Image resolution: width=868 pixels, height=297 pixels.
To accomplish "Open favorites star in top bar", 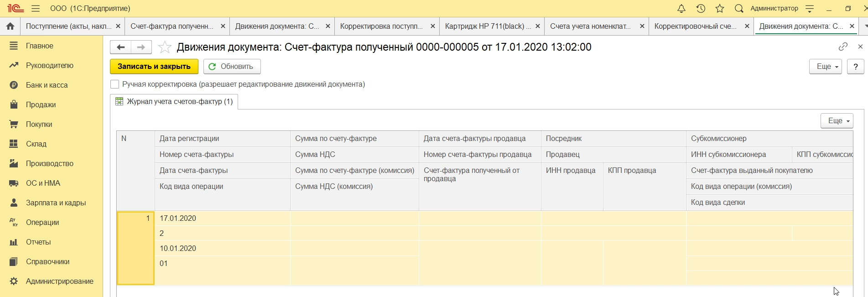I will 720,9.
